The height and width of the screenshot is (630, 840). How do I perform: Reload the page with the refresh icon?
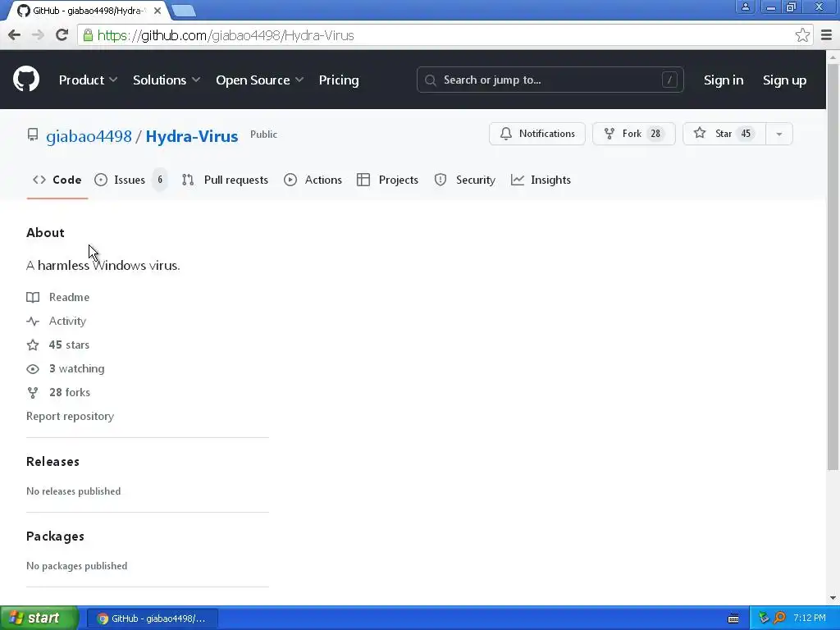click(62, 35)
